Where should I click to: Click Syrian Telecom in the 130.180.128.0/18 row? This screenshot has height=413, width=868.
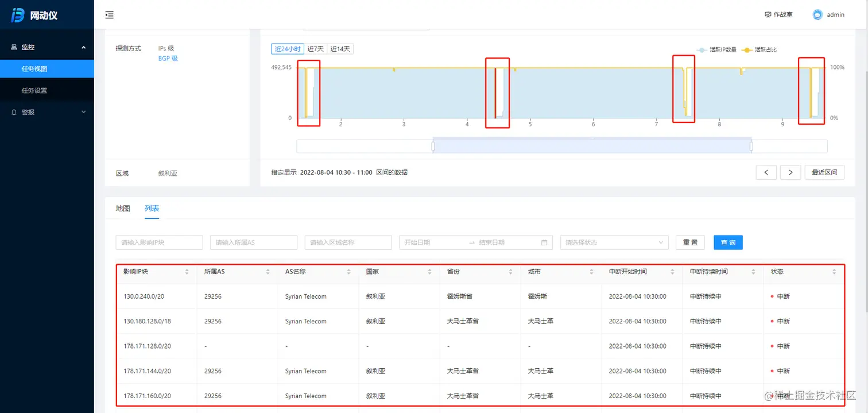click(x=305, y=321)
